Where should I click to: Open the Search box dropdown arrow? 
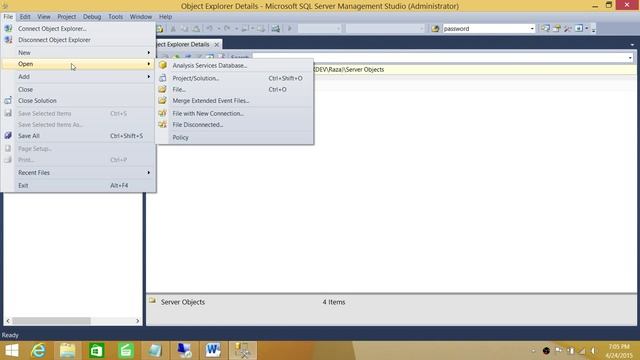630,58
